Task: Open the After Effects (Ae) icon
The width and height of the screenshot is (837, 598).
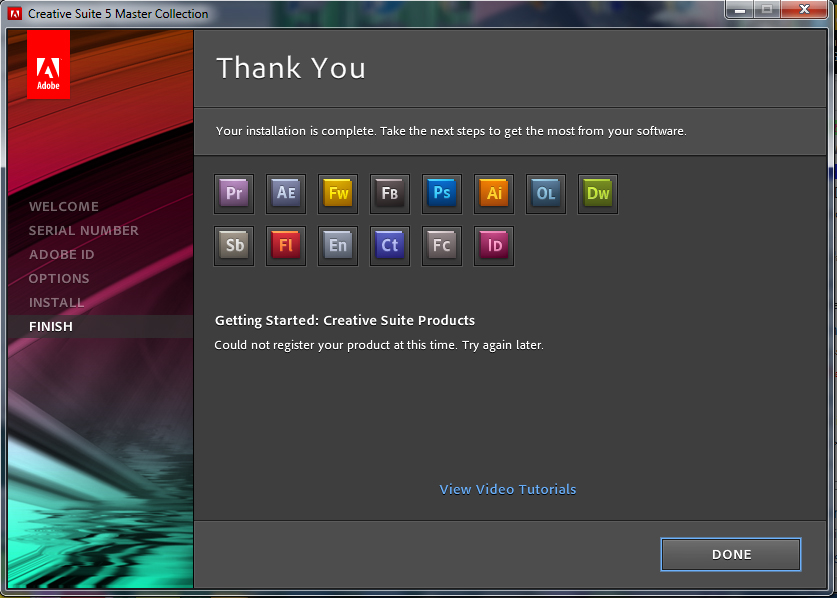Action: click(286, 194)
